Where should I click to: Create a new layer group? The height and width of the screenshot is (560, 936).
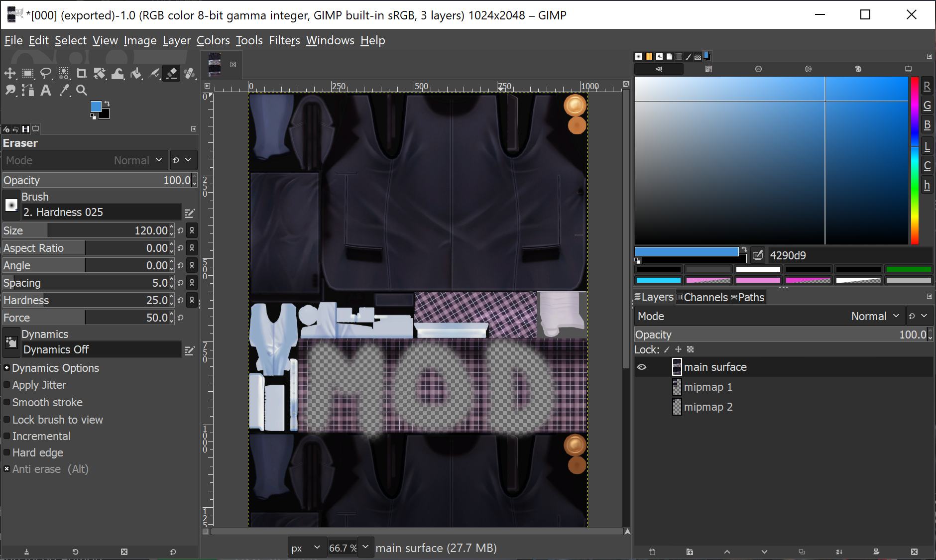tap(690, 552)
